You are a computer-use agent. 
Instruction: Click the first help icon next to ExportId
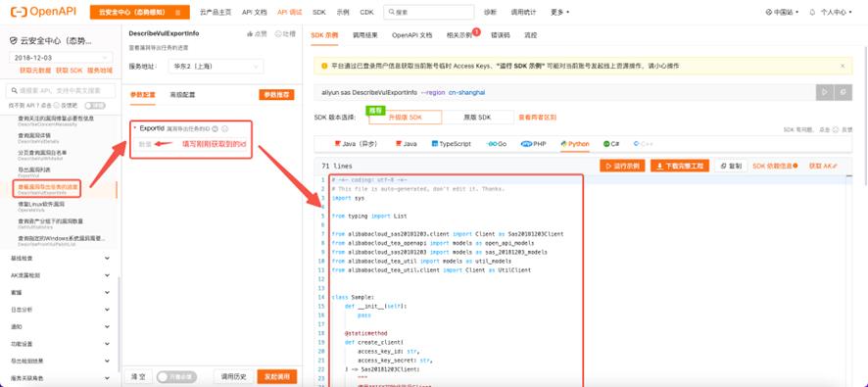click(215, 128)
